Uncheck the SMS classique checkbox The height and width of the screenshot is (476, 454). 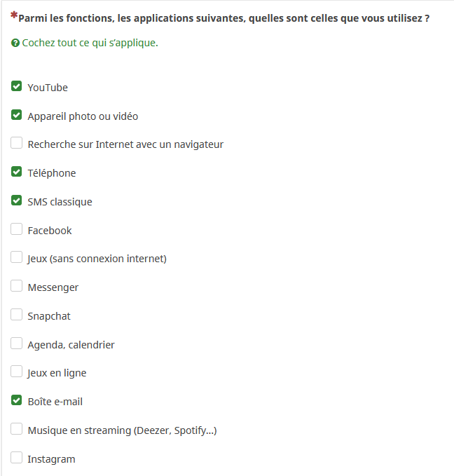(x=17, y=200)
